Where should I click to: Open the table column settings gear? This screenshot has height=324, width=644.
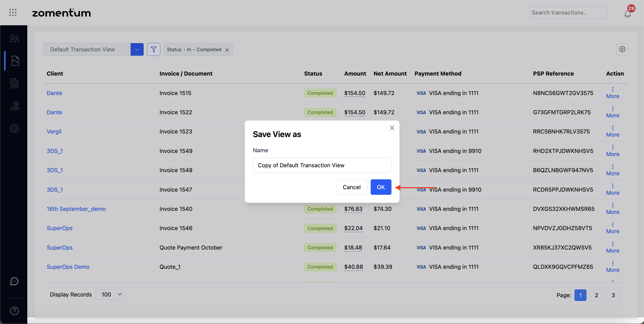coord(622,49)
